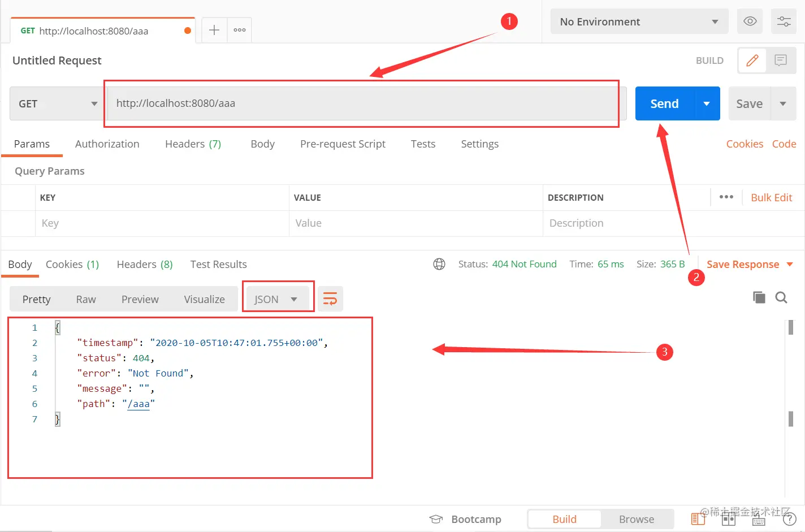Open the Cookies link
The width and height of the screenshot is (805, 532).
[745, 144]
